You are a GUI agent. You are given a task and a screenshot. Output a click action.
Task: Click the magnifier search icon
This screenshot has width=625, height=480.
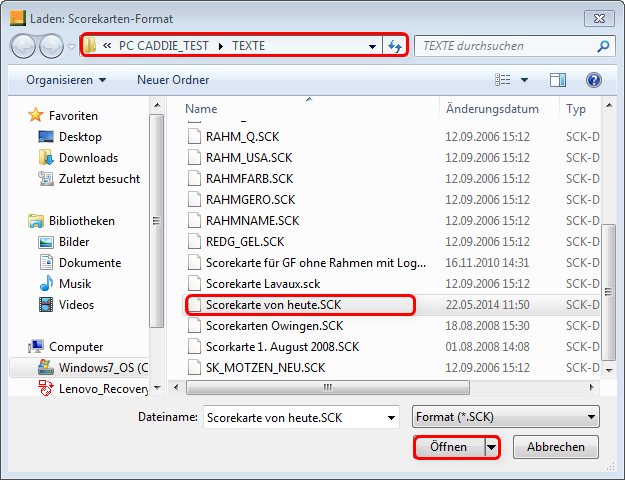pyautogui.click(x=603, y=46)
